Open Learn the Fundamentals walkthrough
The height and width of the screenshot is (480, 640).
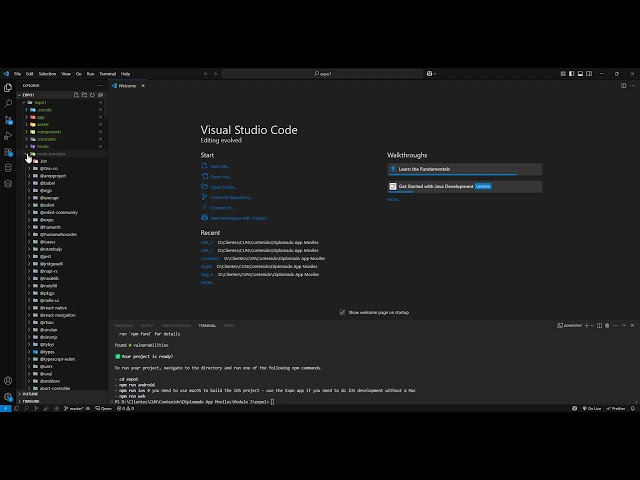464,169
